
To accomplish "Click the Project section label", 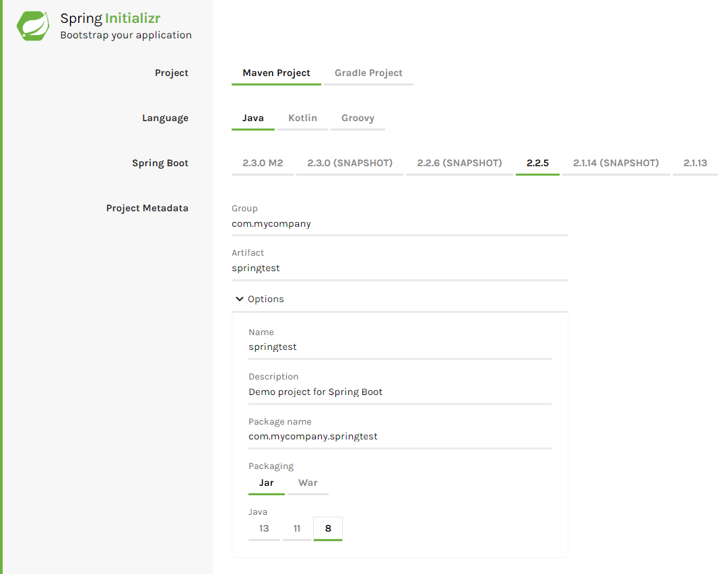I will point(172,73).
